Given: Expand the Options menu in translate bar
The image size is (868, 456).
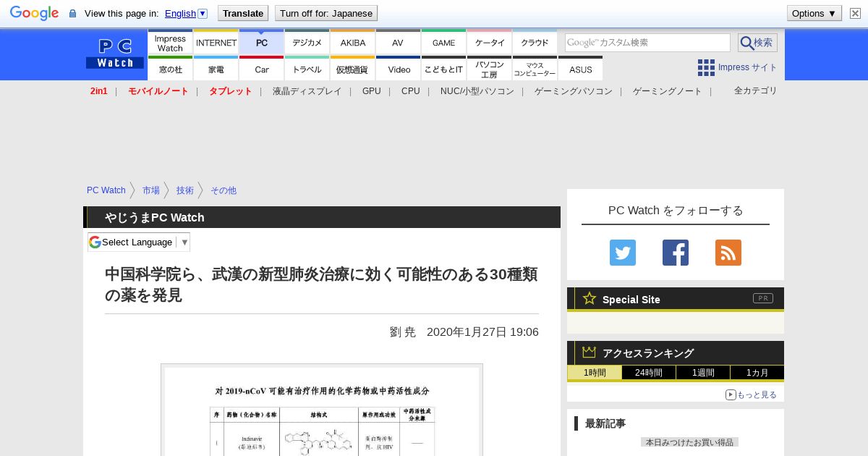Looking at the screenshot, I should coord(814,13).
